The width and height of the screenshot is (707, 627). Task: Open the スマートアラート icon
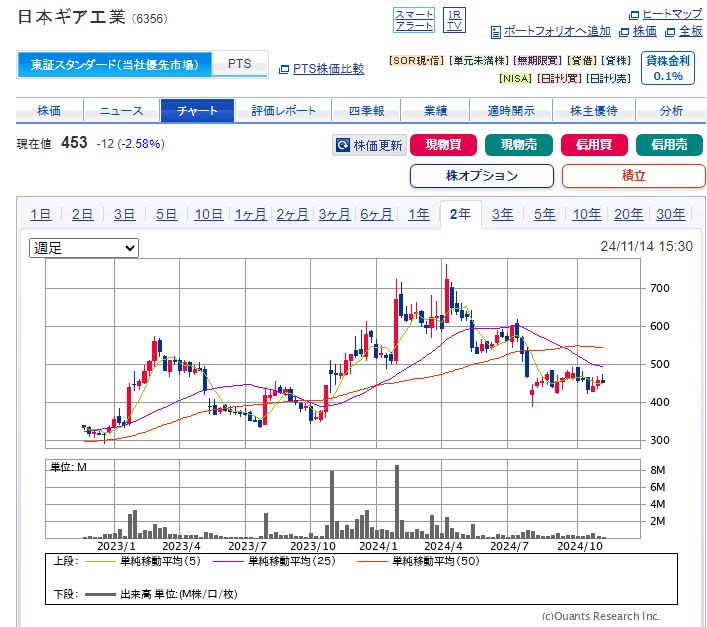(x=414, y=20)
